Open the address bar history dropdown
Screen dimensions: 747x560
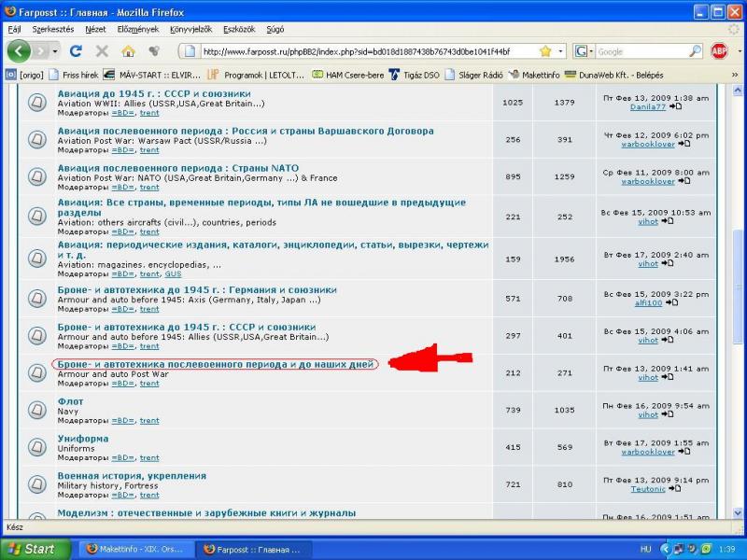561,51
